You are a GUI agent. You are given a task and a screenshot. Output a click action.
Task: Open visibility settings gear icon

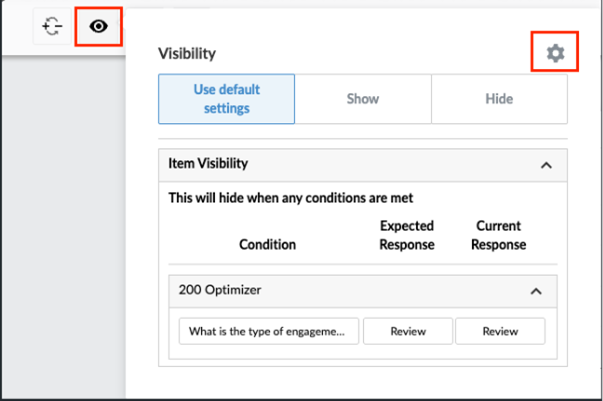click(x=555, y=53)
